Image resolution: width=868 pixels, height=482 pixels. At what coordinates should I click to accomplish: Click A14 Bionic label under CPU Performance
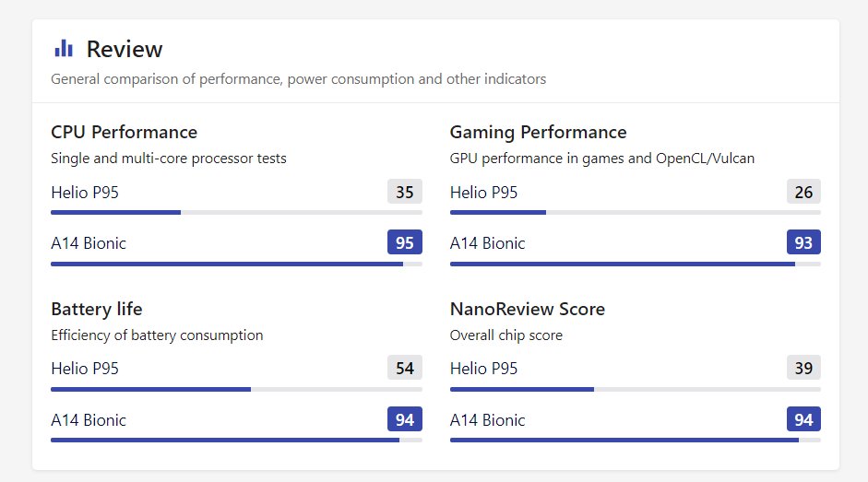tap(89, 243)
